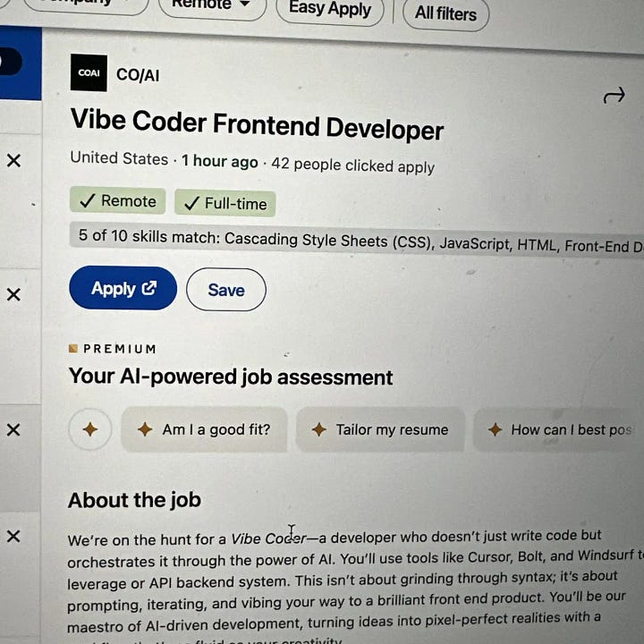Dismiss the job beside the Apply button
The height and width of the screenshot is (644, 644).
click(13, 294)
